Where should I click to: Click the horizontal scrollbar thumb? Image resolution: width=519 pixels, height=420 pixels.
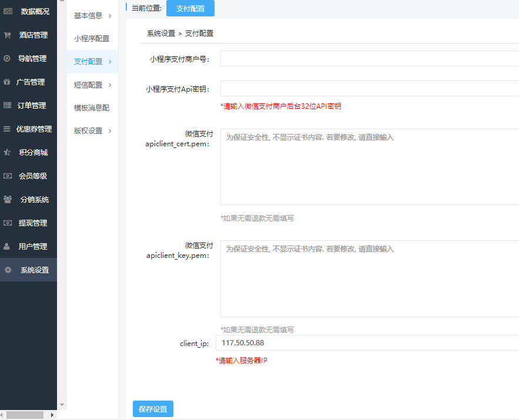point(25,415)
